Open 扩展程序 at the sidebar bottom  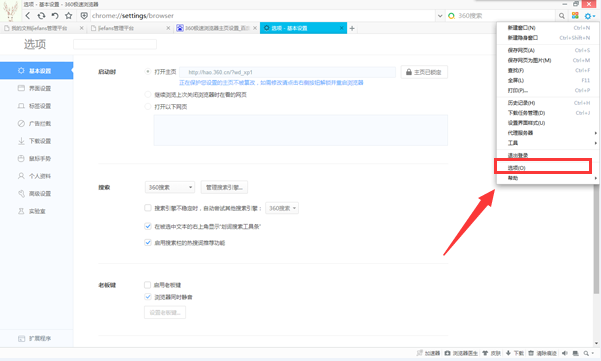pyautogui.click(x=36, y=338)
